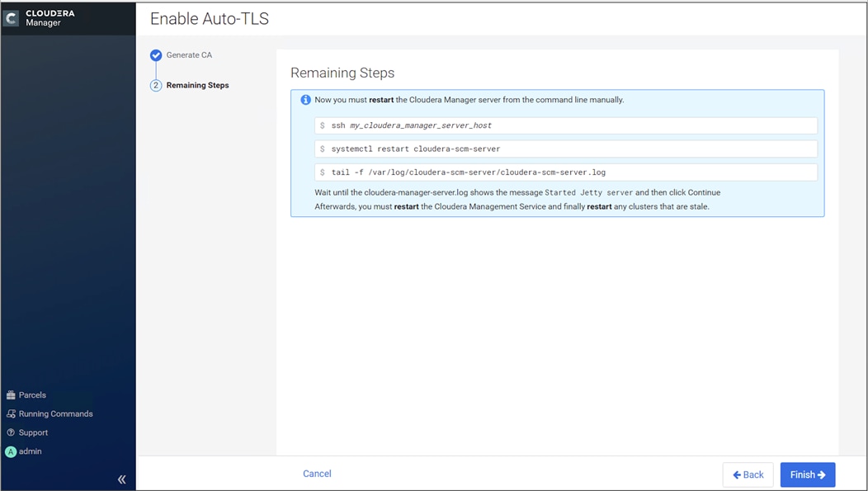Screen dimensions: 868x491
Task: Click the Support question mark icon
Action: [11, 433]
